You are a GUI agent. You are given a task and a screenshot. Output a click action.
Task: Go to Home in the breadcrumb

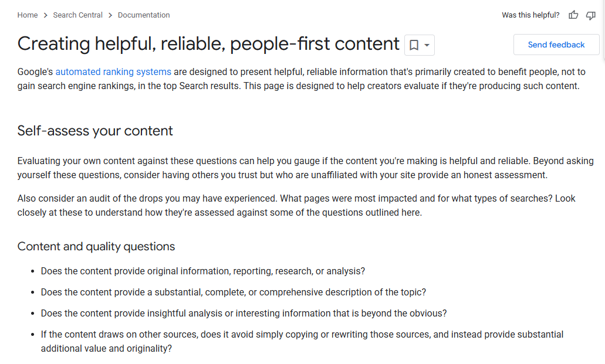[28, 15]
